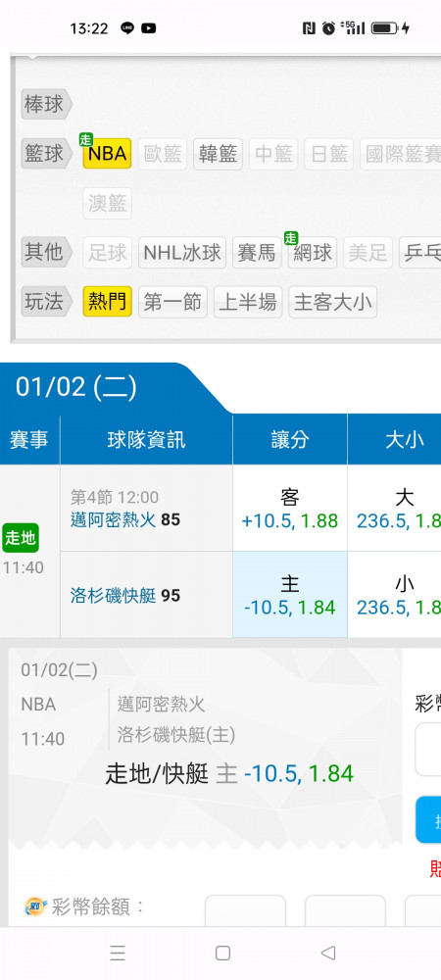This screenshot has height=980, width=441.
Task: Tap the blue submit button in bet slip
Action: pos(428,819)
